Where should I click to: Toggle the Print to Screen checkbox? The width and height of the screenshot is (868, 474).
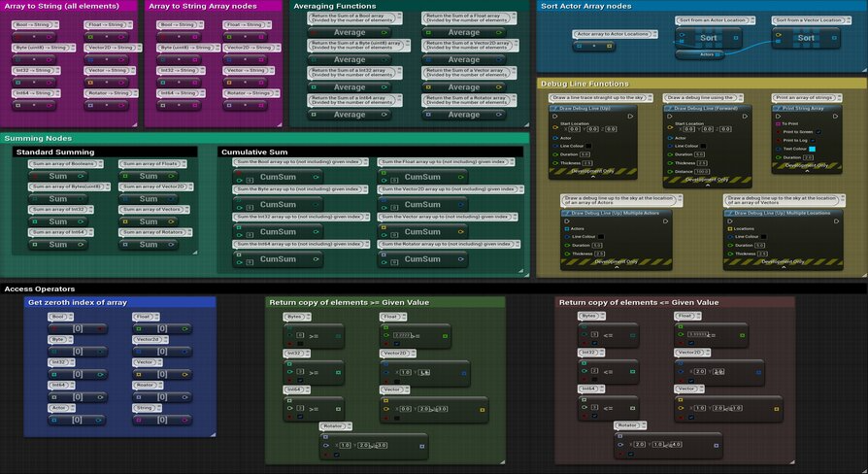point(818,132)
